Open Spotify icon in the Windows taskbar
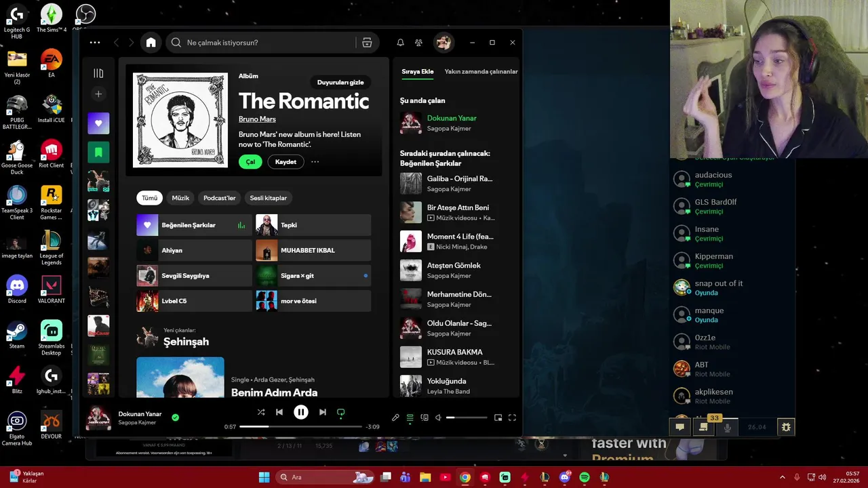This screenshot has height=488, width=868. pos(585,477)
